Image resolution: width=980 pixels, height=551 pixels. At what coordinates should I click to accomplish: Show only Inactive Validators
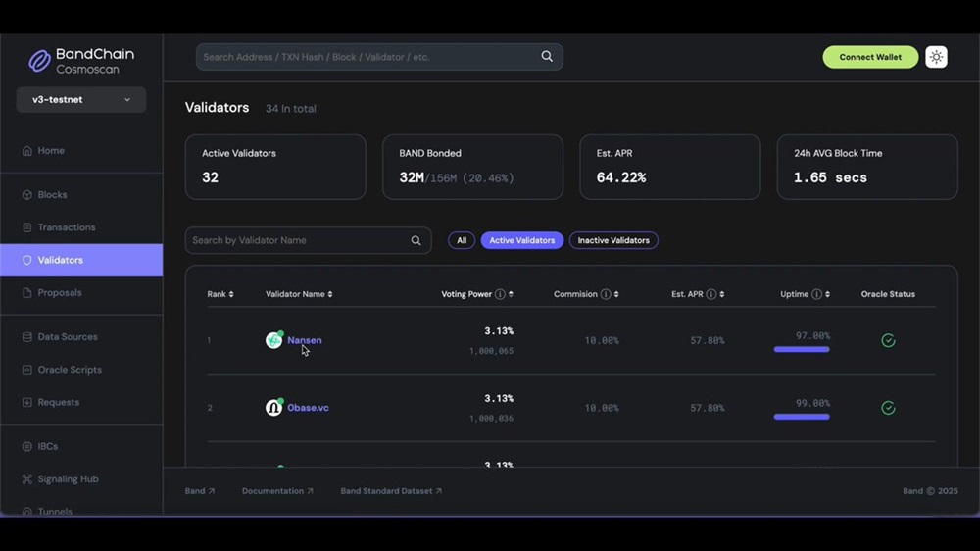coord(613,240)
